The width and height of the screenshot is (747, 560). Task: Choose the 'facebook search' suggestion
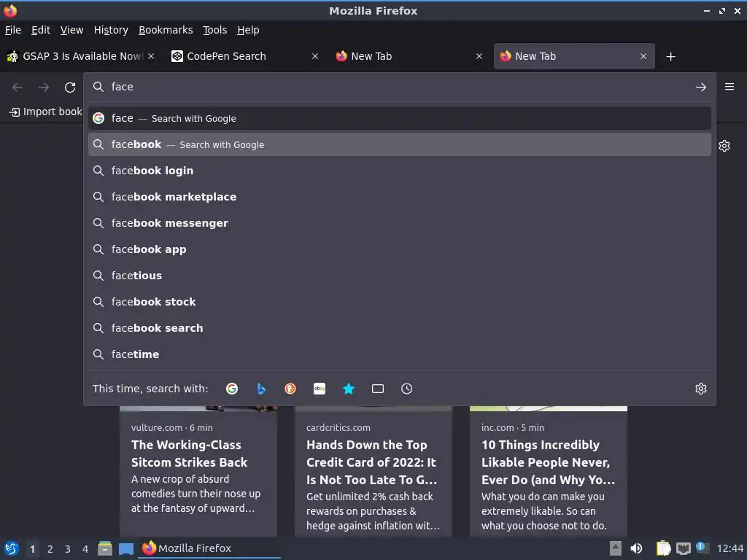[x=400, y=327]
